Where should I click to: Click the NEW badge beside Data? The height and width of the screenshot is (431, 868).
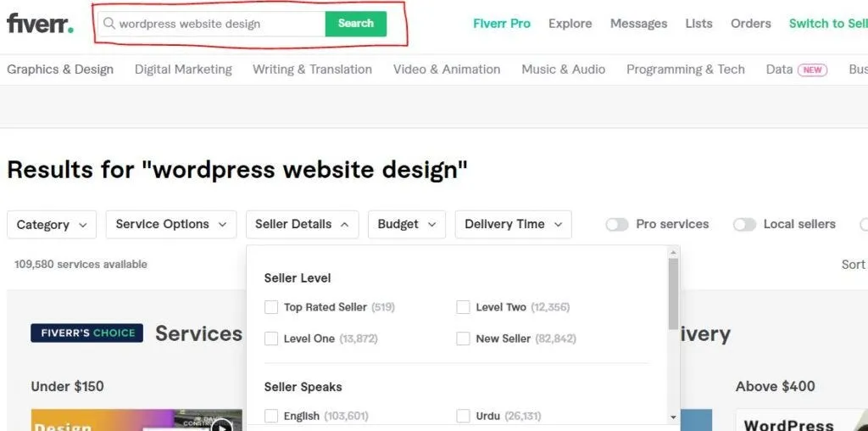[812, 70]
